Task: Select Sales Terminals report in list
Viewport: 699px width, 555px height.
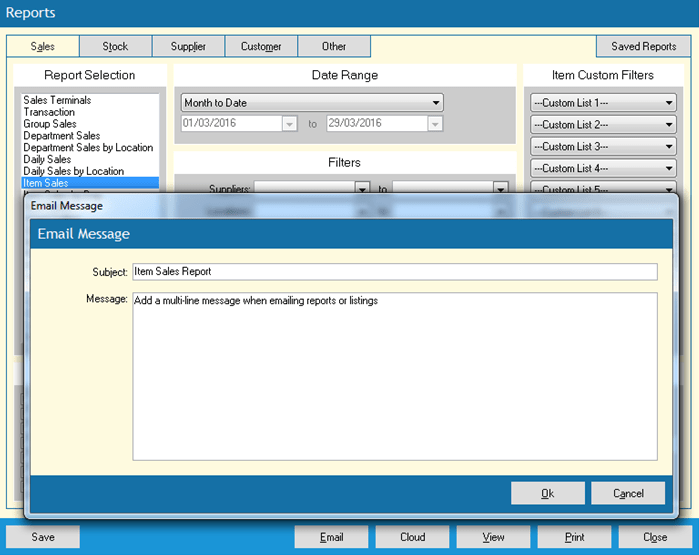Action: (57, 100)
